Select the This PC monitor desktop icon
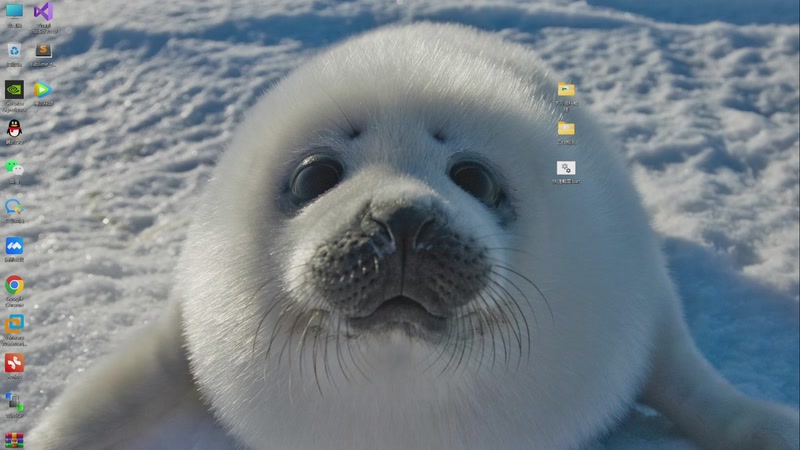Viewport: 800px width, 450px height. (14, 11)
